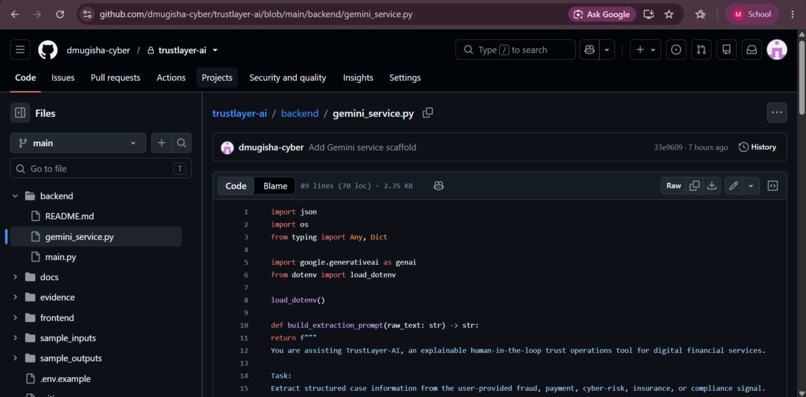Collapse the Files tree side panel
This screenshot has width=806, height=397.
pyautogui.click(x=20, y=113)
